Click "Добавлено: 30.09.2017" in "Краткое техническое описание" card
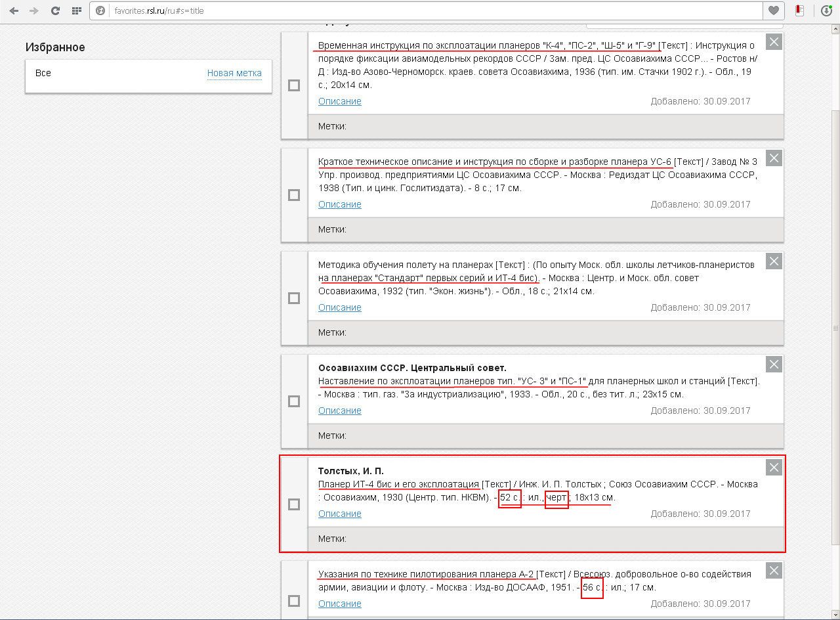This screenshot has width=840, height=620. tap(701, 204)
